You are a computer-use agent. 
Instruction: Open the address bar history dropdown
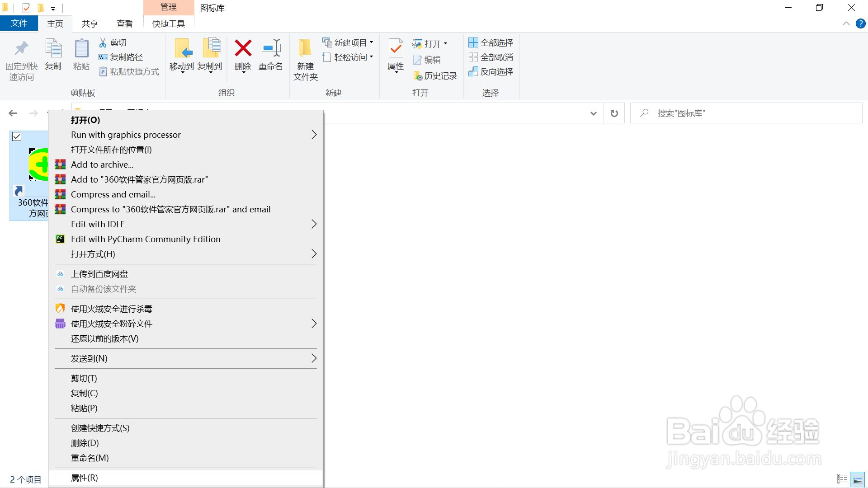pyautogui.click(x=593, y=113)
